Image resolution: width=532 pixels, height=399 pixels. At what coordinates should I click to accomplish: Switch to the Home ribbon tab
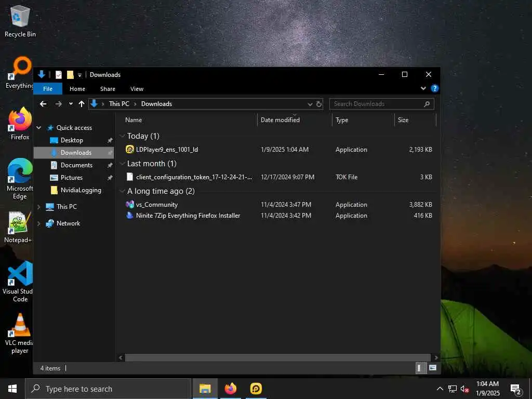(x=77, y=89)
